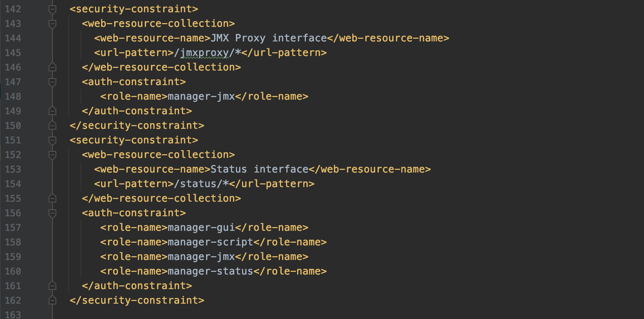Click line number 142 in gutter
Viewport: 644px width, 319px height.
[x=13, y=9]
